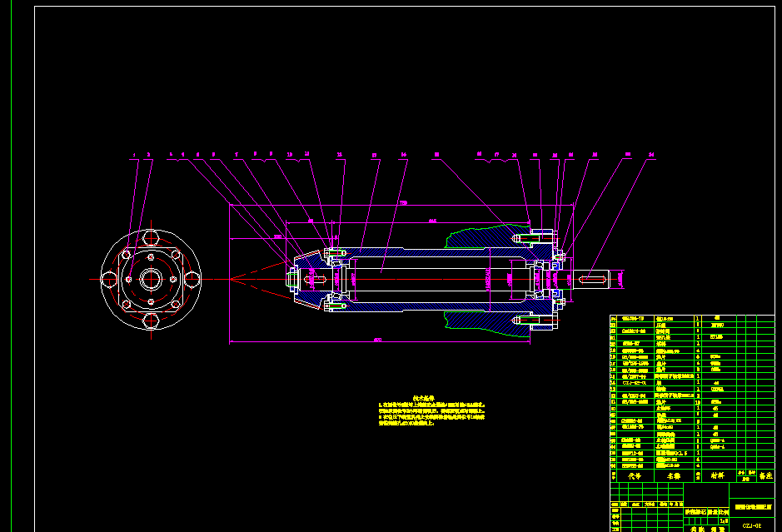Select the top hex bolt in the flange view

click(151, 237)
